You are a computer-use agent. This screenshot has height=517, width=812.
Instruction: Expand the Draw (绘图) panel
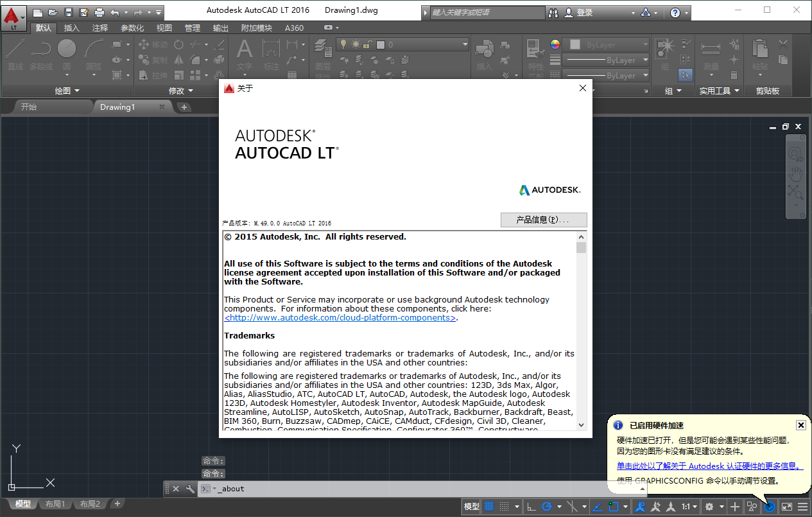coord(67,91)
